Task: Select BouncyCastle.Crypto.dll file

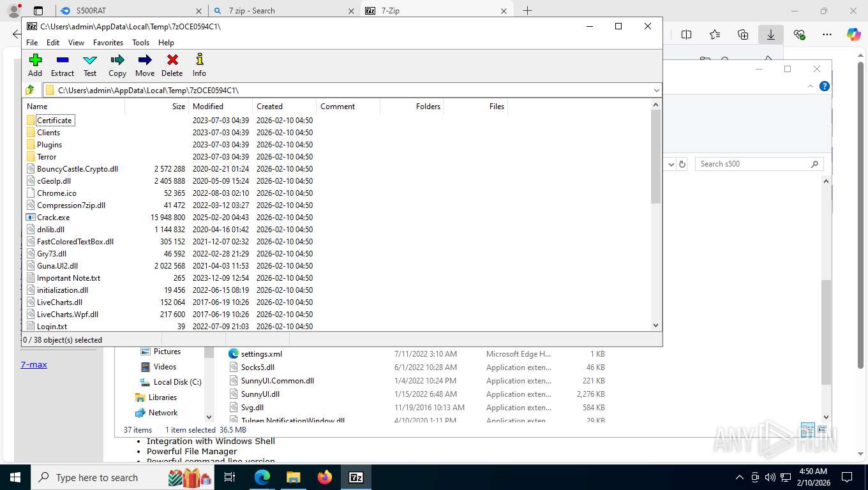Action: pos(77,169)
